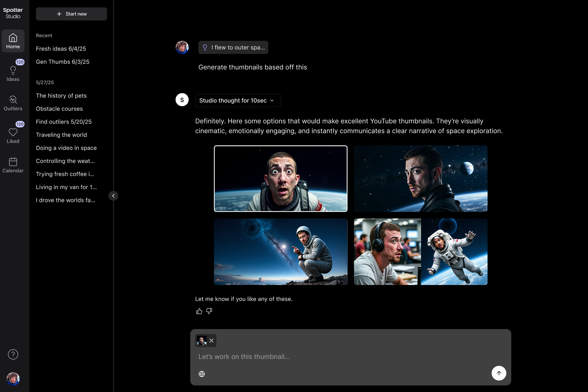Give thumbs up to the response
588x392 pixels.
coord(199,311)
